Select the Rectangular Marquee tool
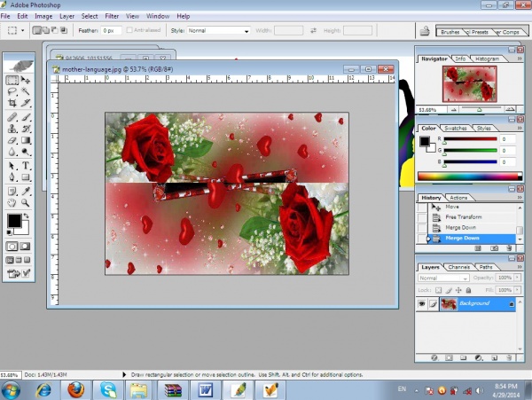The height and width of the screenshot is (400, 532). (12, 81)
